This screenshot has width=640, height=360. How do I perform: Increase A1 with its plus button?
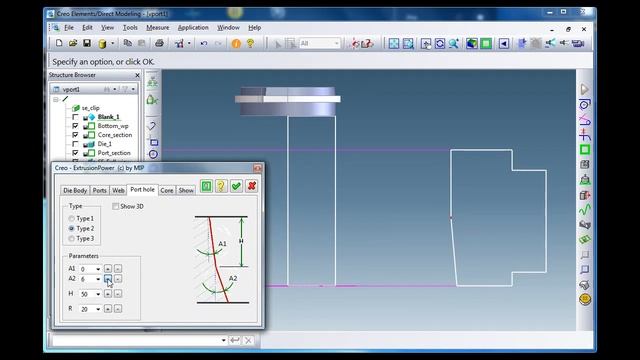pyautogui.click(x=108, y=269)
